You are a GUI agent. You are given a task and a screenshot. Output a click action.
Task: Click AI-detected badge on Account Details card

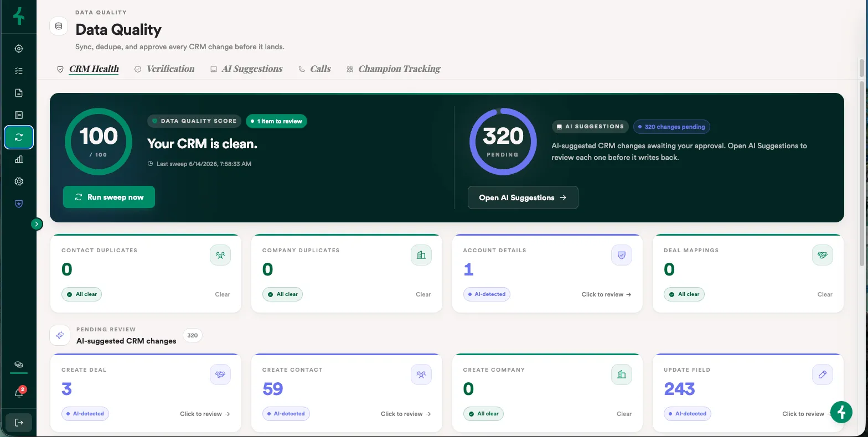point(487,294)
